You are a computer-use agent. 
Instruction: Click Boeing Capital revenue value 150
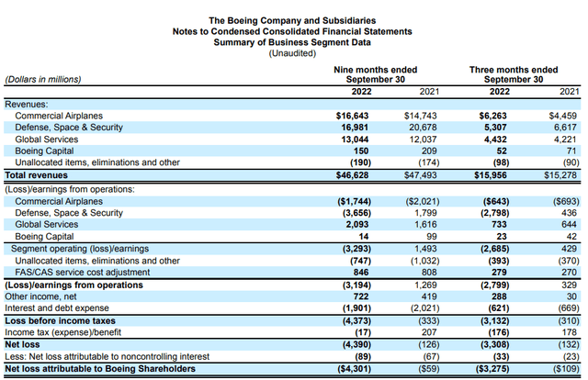click(361, 151)
